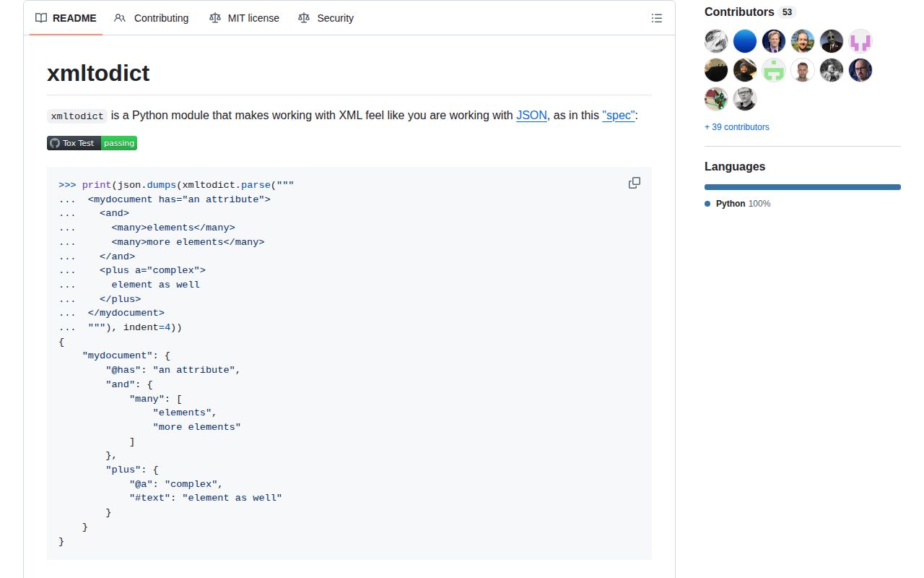Click the Python 100% language link
Screen dimensions: 924x578
coord(738,204)
